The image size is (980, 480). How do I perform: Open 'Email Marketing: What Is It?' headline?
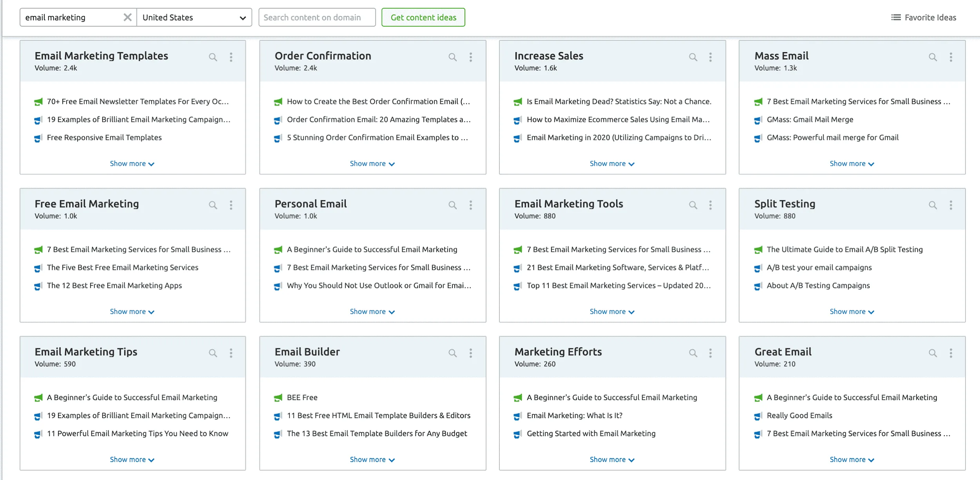574,415
